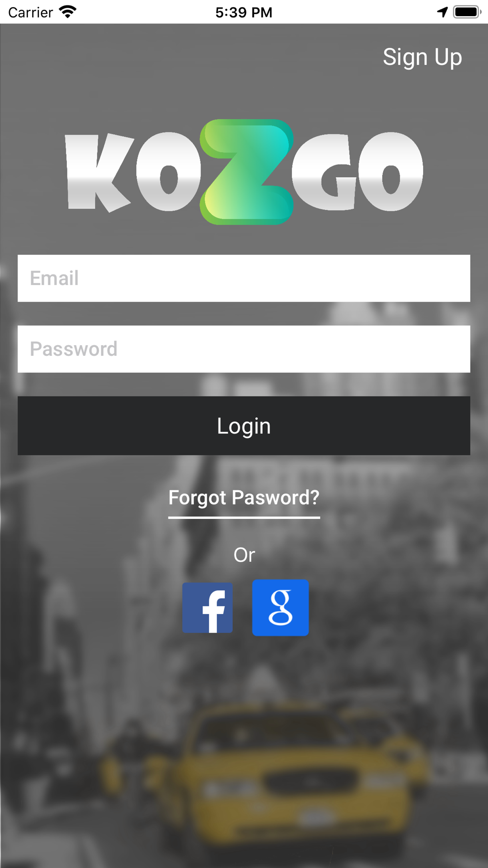Sign in with the Google icon
The height and width of the screenshot is (868, 488).
coord(281,608)
